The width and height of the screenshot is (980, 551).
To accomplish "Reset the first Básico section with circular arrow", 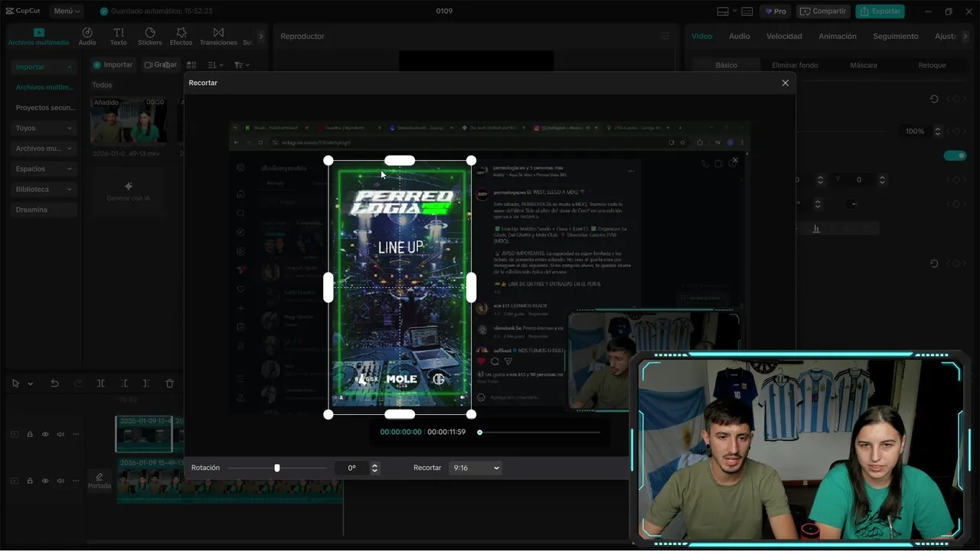I will coord(934,99).
